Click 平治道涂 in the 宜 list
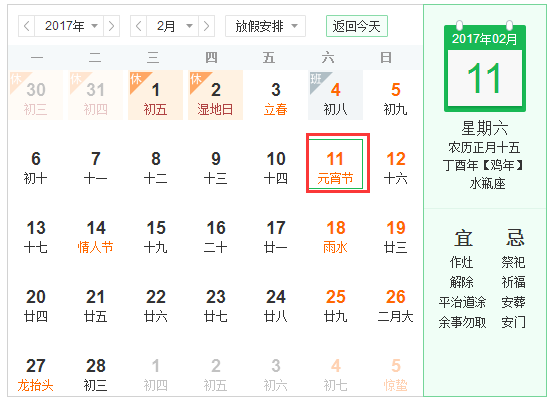Viewport: 559px width, 402px height. click(x=462, y=302)
